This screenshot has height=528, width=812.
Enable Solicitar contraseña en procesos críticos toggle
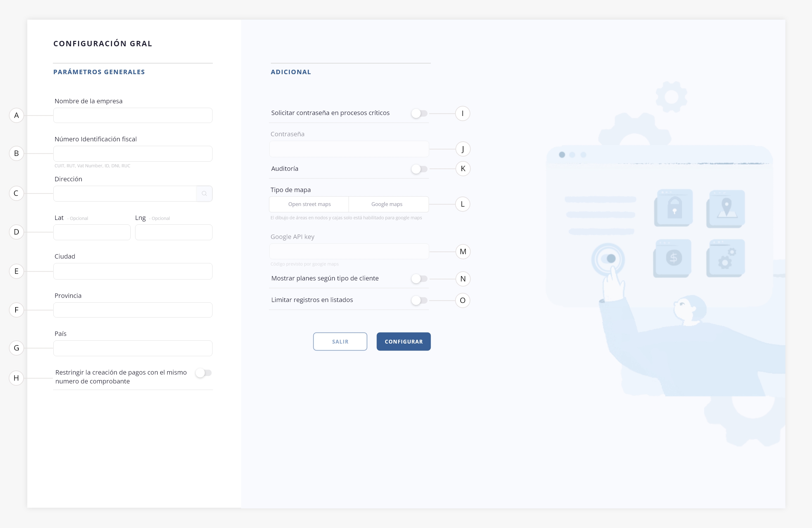point(419,113)
